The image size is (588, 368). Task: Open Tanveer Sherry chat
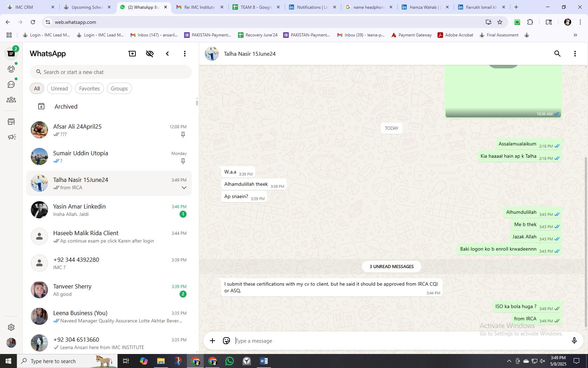pyautogui.click(x=109, y=290)
